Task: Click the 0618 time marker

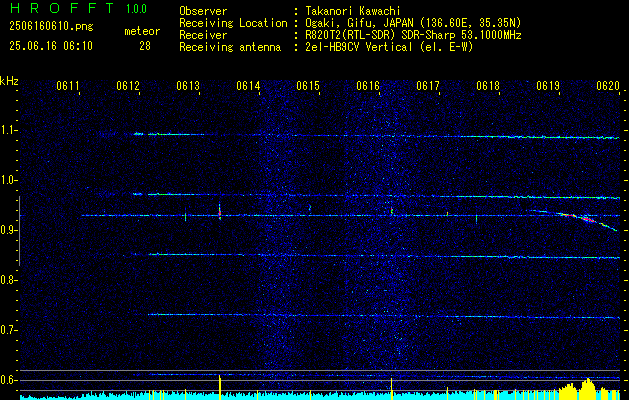Action: (x=488, y=85)
